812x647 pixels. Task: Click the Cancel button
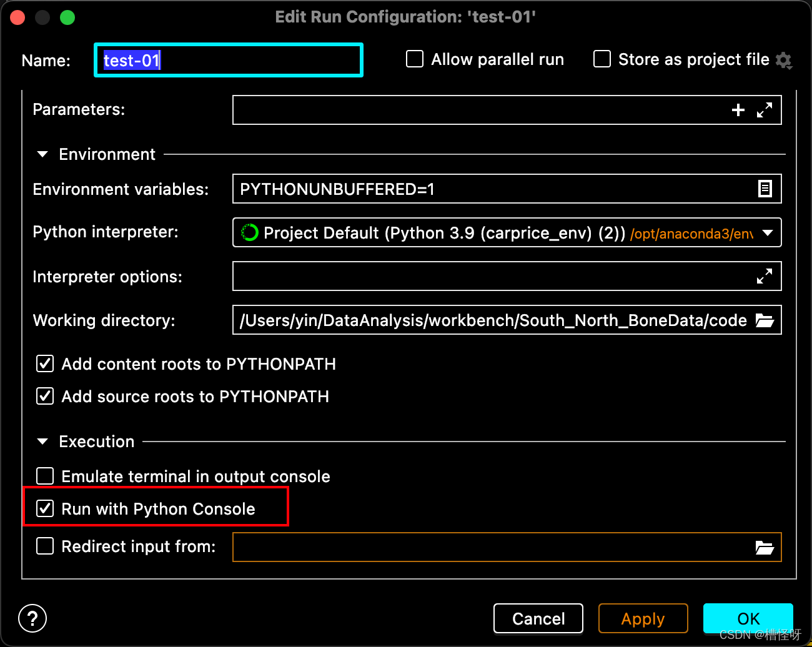pos(538,618)
